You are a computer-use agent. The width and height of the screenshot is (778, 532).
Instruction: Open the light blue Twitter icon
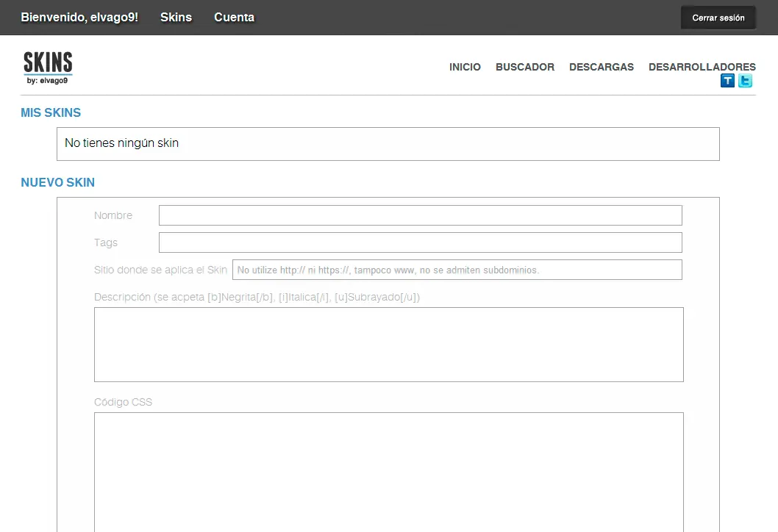(x=745, y=81)
